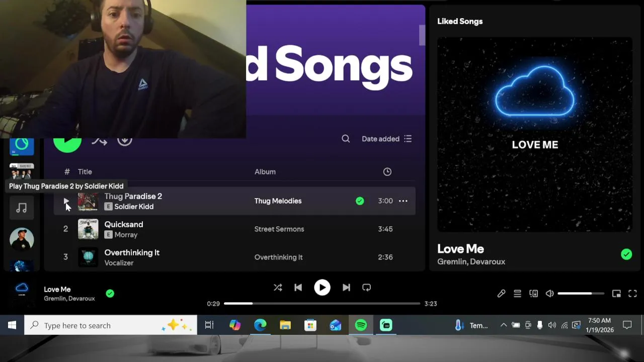Open the Vocalizer artist link
This screenshot has height=362, width=644.
(119, 263)
